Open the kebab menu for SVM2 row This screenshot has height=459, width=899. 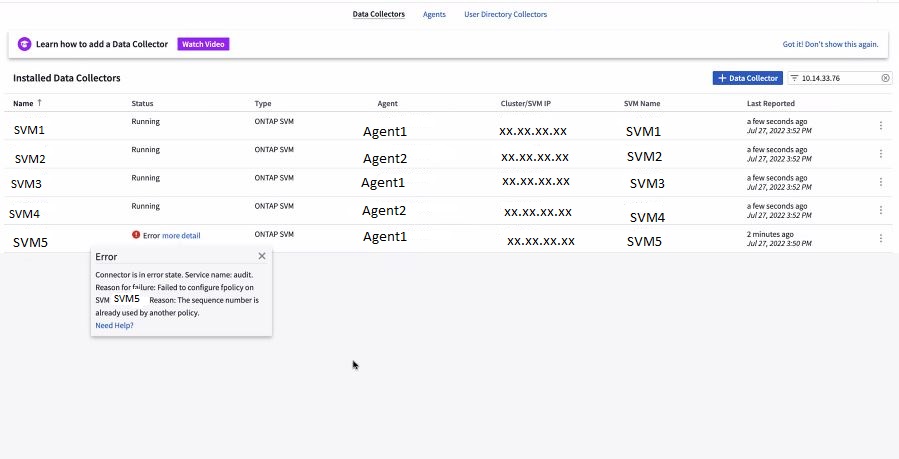pos(880,153)
